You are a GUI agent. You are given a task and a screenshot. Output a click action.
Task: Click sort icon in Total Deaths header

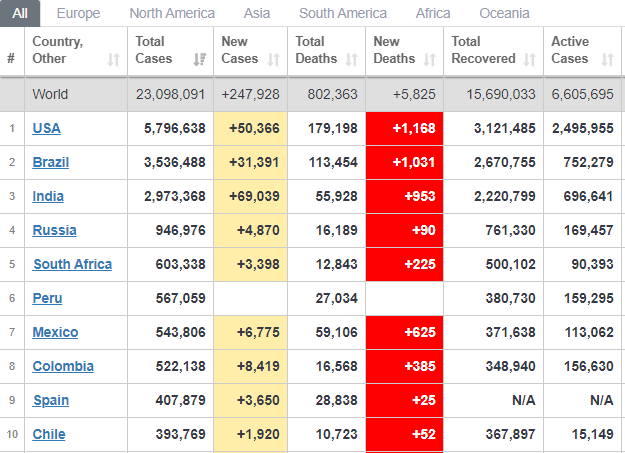(x=351, y=60)
